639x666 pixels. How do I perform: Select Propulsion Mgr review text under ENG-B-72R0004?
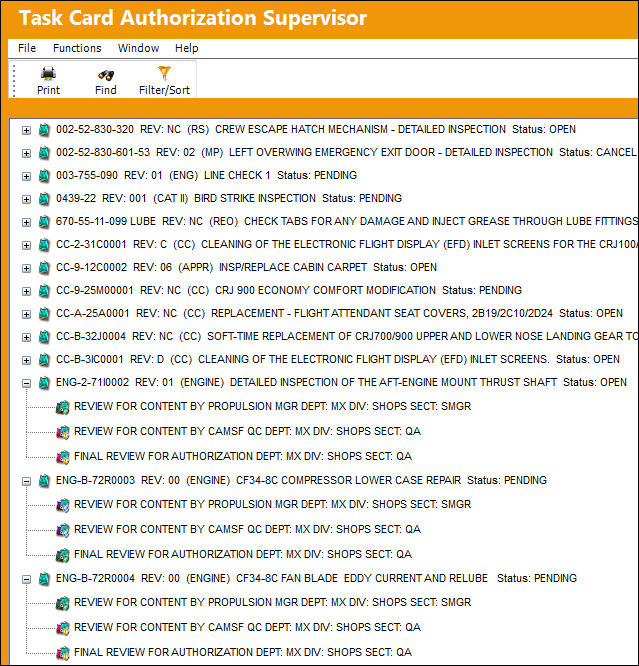click(x=272, y=602)
